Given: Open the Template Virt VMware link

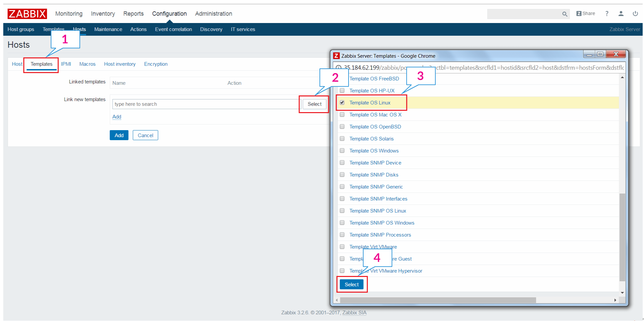Looking at the screenshot, I should coord(373,247).
